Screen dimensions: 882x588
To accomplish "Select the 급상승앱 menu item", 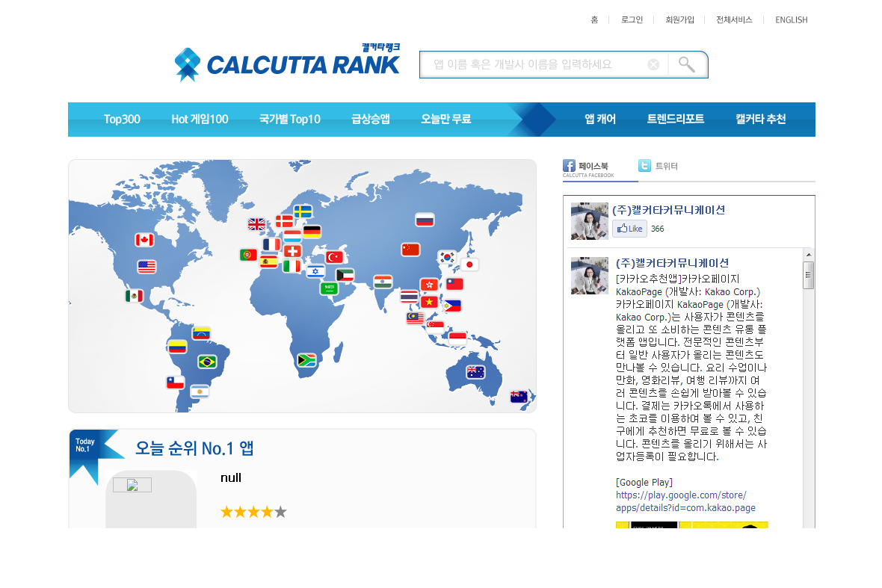I will tap(371, 120).
